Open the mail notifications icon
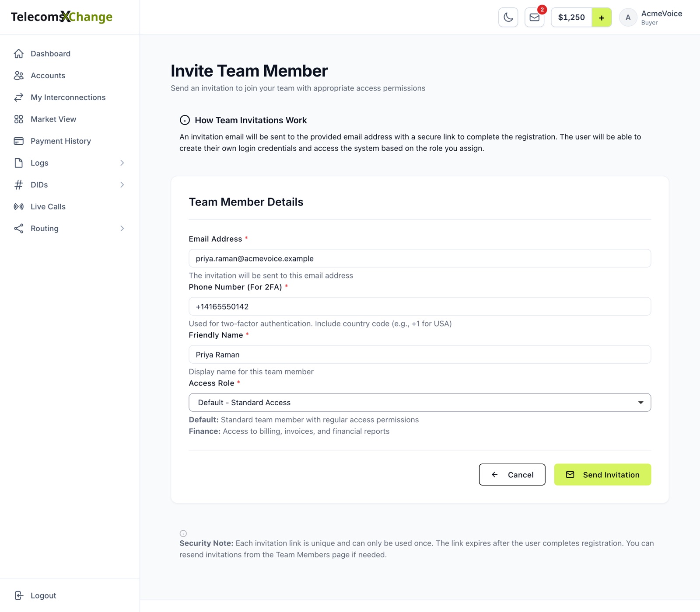700x612 pixels. [x=535, y=17]
